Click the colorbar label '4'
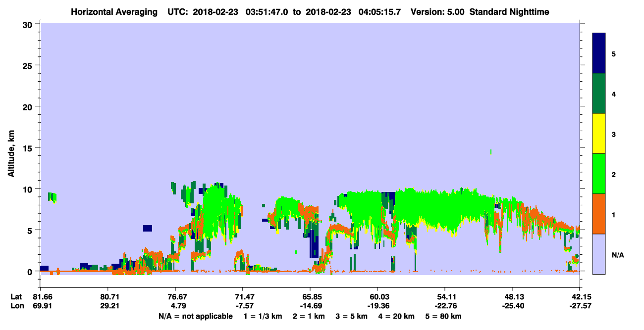This screenshot has width=644, height=330. (614, 94)
